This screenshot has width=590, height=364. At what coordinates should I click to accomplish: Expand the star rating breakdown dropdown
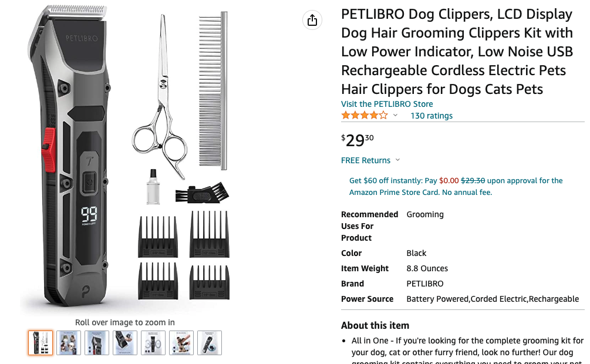tap(395, 116)
